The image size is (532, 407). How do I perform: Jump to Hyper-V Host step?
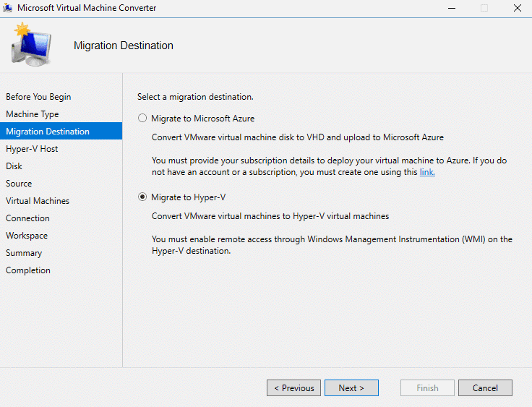[32, 149]
